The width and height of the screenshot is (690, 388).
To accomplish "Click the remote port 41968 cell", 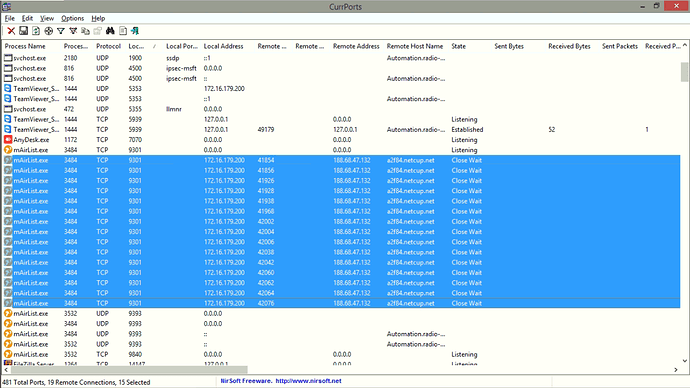I will click(x=266, y=211).
